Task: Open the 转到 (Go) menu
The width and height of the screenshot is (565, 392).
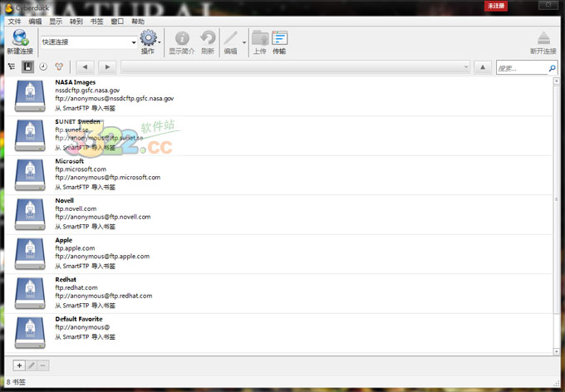Action: [x=76, y=22]
